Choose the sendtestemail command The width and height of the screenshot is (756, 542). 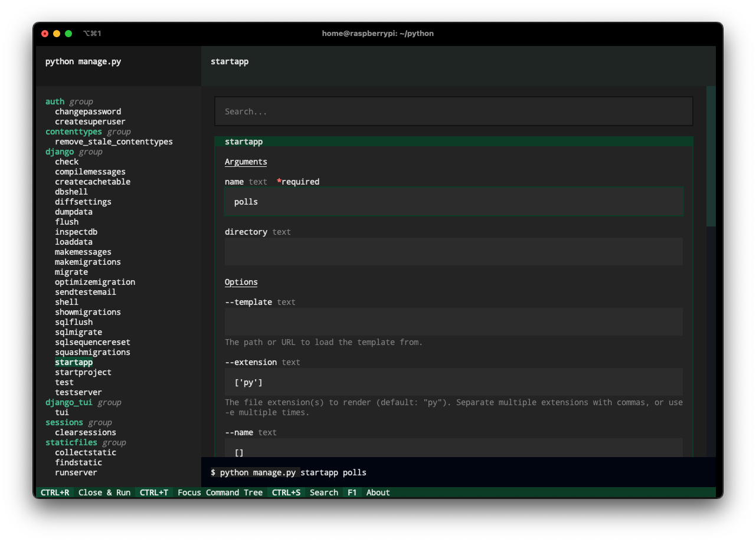tap(86, 292)
